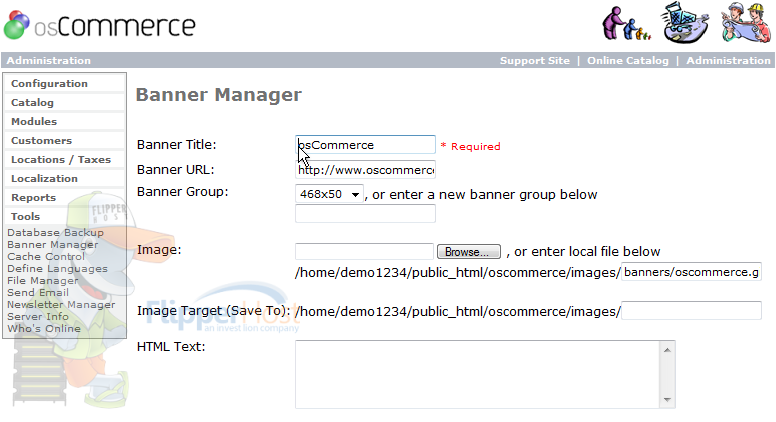Click the Image file path field
776x422 pixels.
coord(364,251)
